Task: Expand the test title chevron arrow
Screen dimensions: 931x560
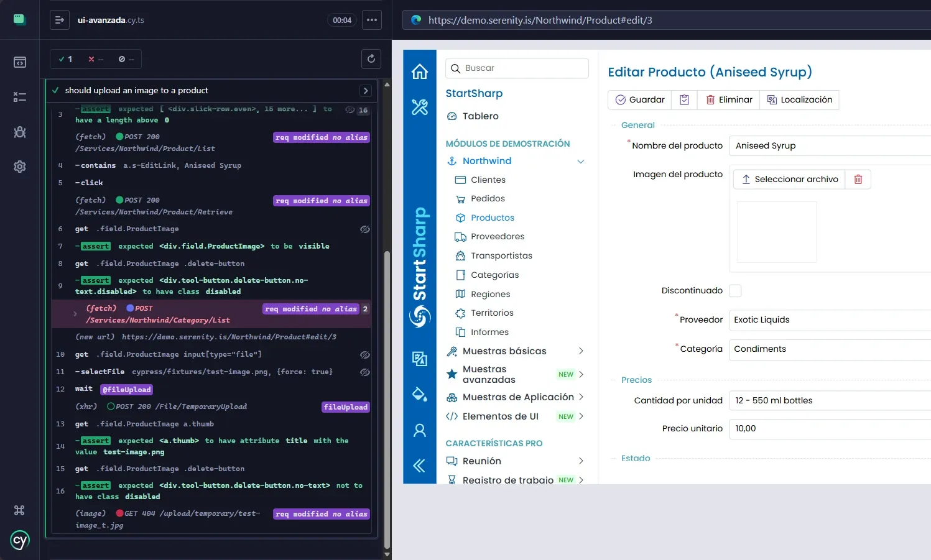Action: pyautogui.click(x=366, y=91)
